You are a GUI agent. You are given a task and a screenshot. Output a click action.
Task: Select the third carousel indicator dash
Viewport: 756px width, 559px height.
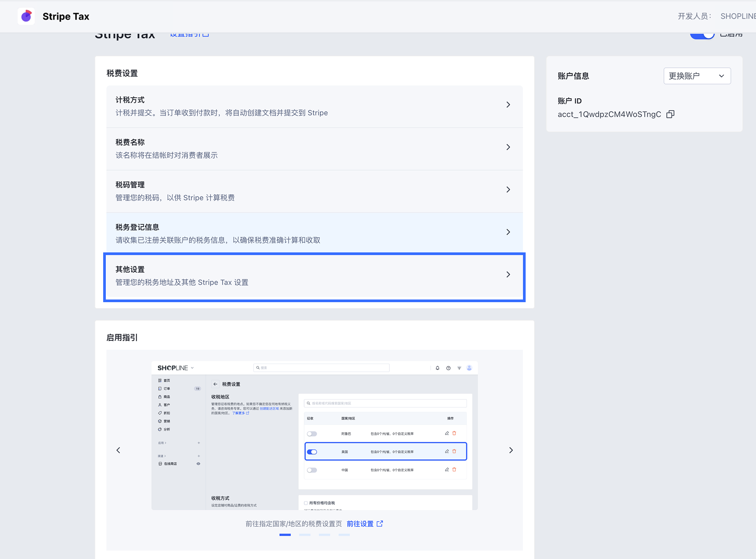[325, 535]
